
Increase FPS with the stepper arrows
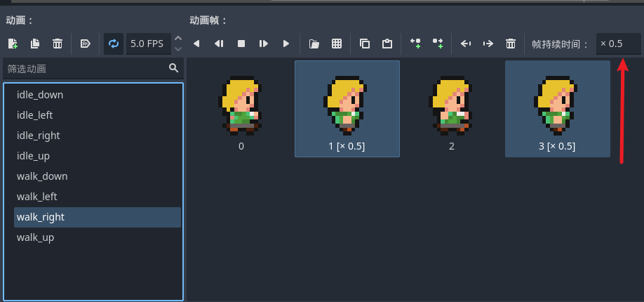coord(178,39)
